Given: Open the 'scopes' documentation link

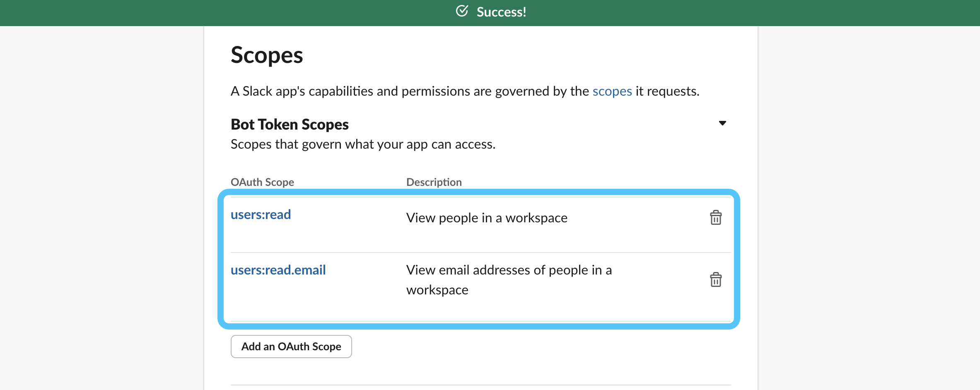Looking at the screenshot, I should pos(612,91).
